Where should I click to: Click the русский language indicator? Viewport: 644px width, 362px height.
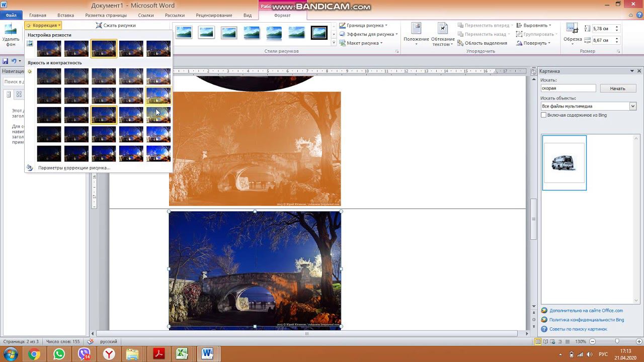tap(109, 341)
